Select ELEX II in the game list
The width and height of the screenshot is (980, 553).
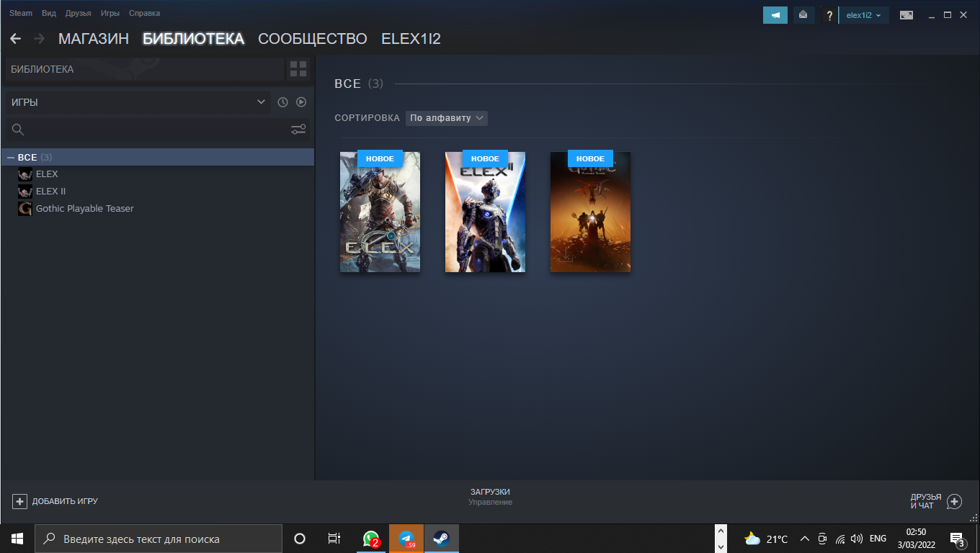tap(50, 192)
